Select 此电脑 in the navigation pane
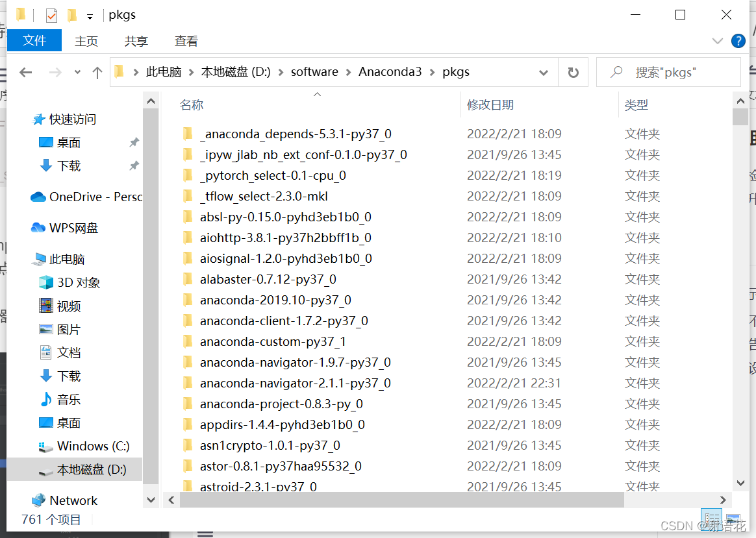This screenshot has width=756, height=538. coord(58,259)
